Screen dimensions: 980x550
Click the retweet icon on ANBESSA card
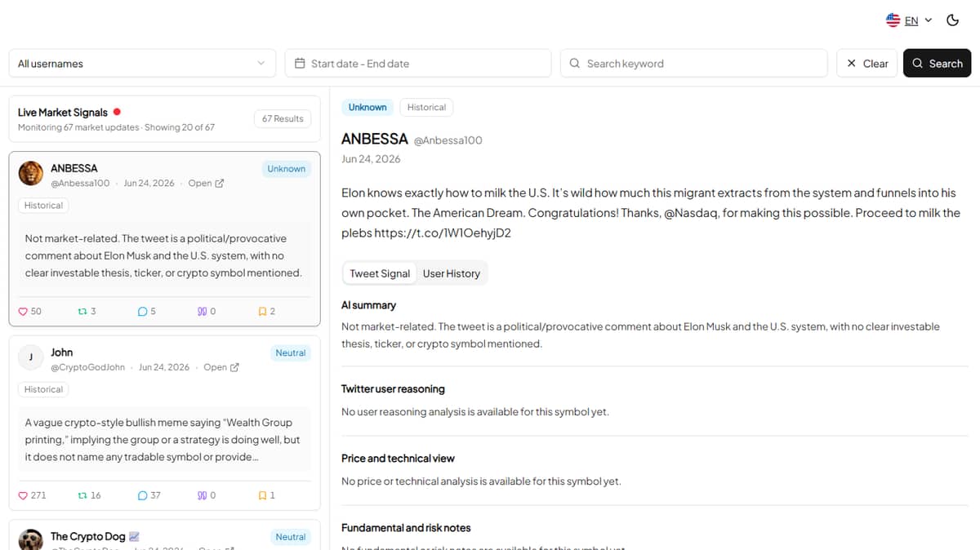(81, 312)
